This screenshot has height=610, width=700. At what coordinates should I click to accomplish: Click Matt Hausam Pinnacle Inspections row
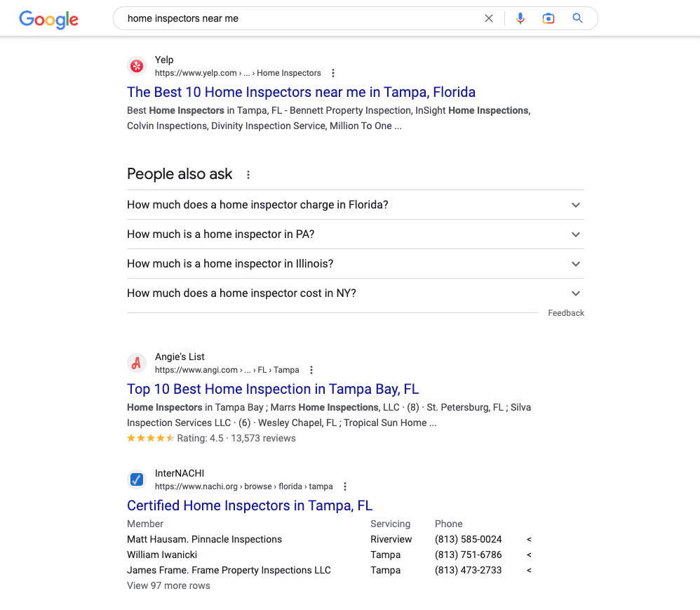(x=329, y=539)
